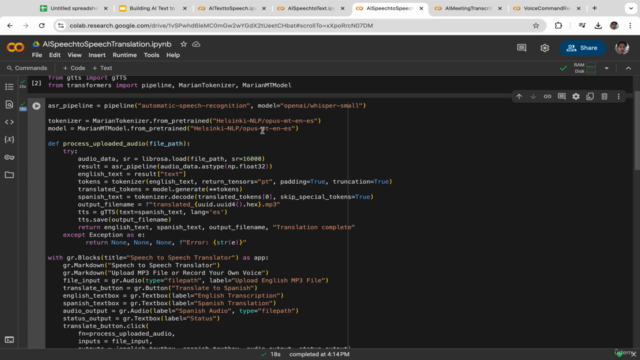The height and width of the screenshot is (360, 640).
Task: Click the 'def process_uploaded_audio' code line
Action: pos(119,144)
